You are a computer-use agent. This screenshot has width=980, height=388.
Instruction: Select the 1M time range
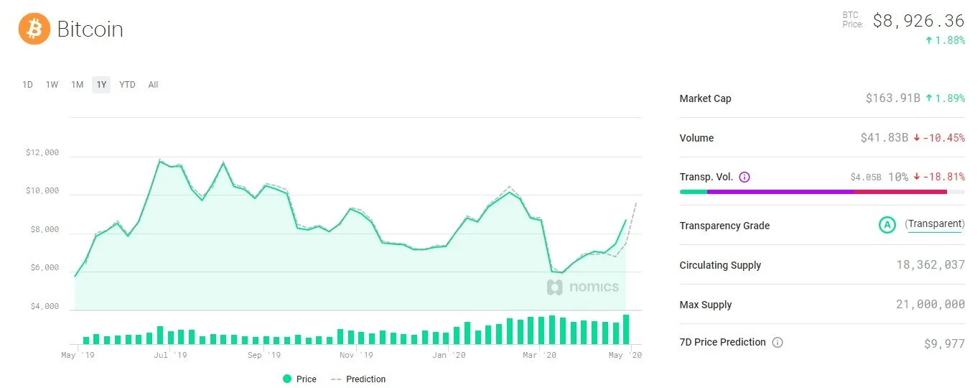click(77, 85)
